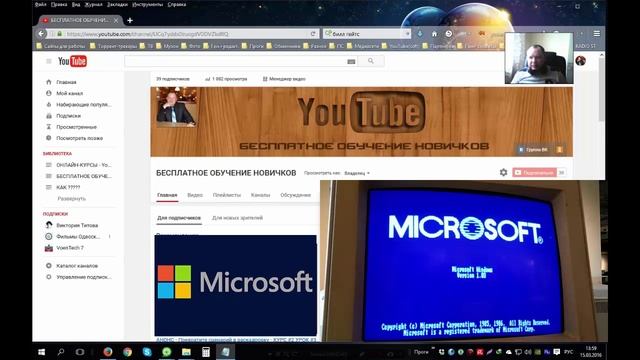Click the channel avatar photo on banner
The width and height of the screenshot is (640, 360).
(x=176, y=106)
